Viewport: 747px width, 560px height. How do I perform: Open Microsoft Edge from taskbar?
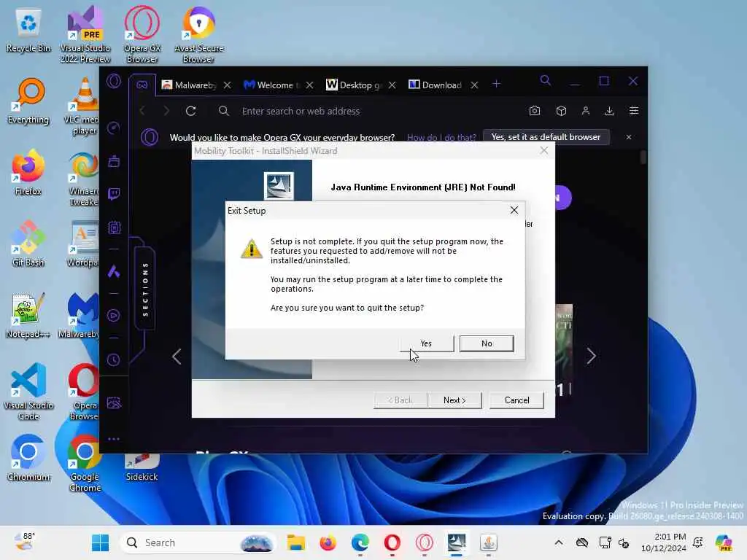tap(360, 542)
